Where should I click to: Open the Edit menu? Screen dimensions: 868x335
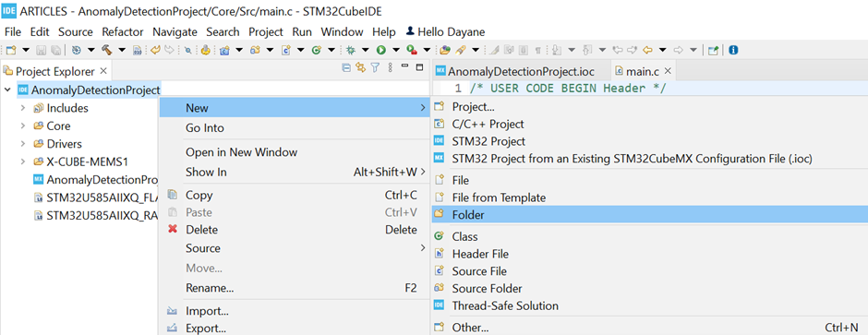point(40,31)
